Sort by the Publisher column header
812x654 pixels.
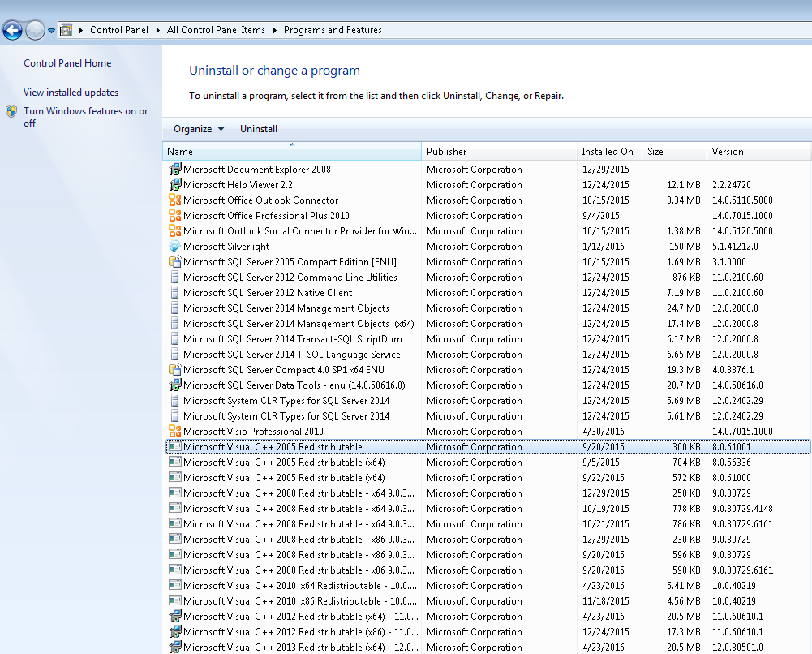499,151
